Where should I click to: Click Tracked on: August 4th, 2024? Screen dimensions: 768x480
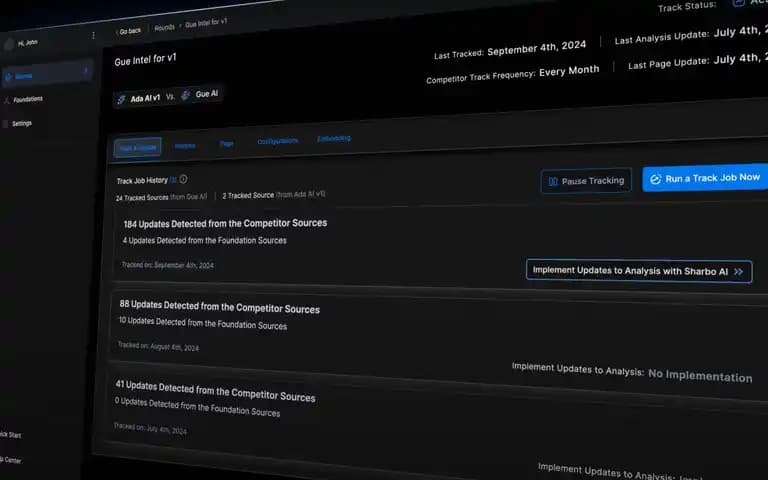coord(158,346)
